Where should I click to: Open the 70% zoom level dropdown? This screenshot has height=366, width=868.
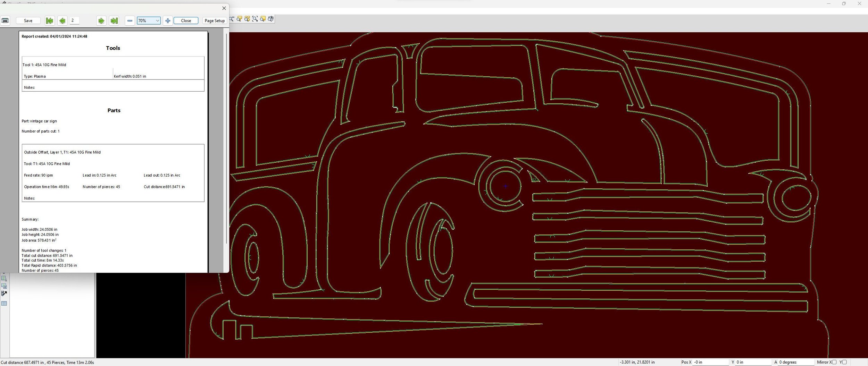149,21
